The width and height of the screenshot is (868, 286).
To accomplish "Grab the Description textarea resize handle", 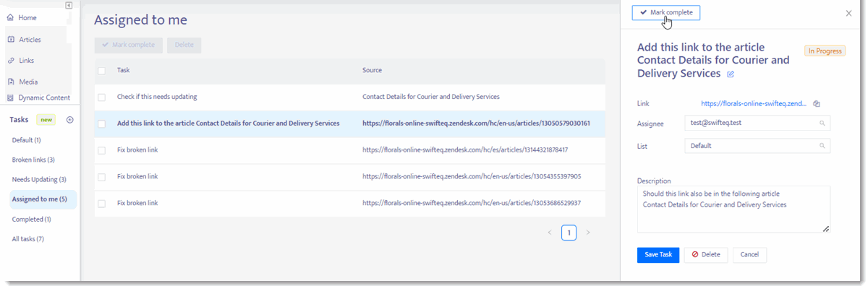I will tap(826, 229).
